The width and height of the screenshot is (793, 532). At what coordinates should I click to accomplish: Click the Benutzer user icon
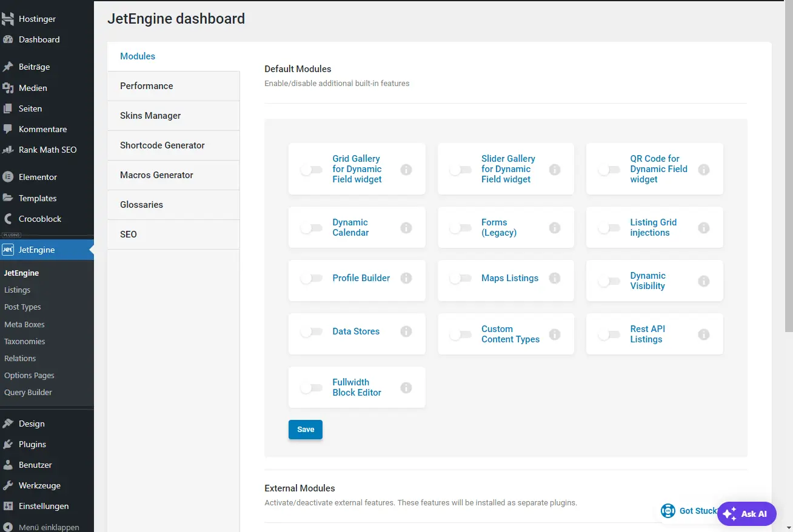pyautogui.click(x=8, y=465)
